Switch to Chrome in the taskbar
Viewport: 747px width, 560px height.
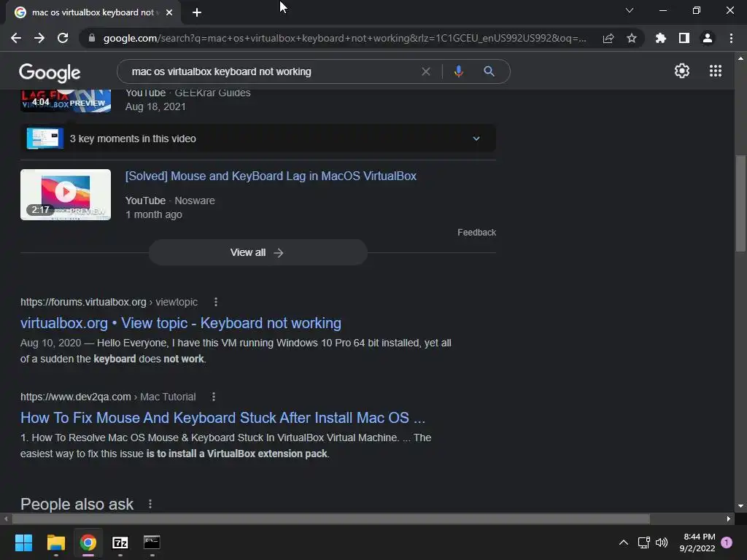tap(88, 542)
